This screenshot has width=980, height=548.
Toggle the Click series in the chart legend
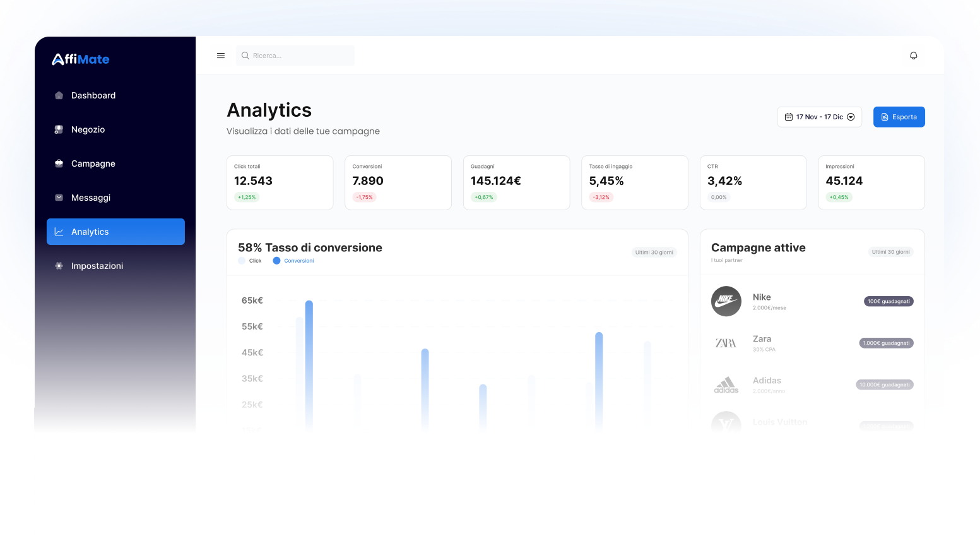coord(249,260)
